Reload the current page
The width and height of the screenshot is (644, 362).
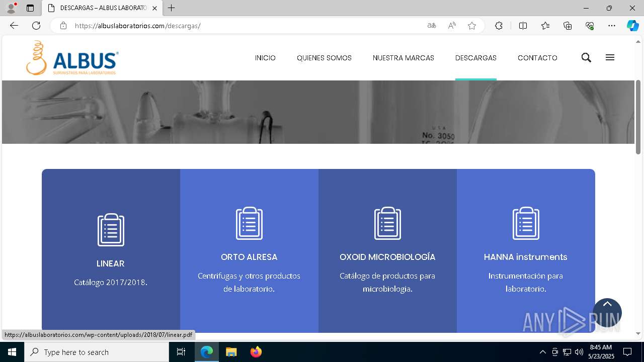[36, 26]
